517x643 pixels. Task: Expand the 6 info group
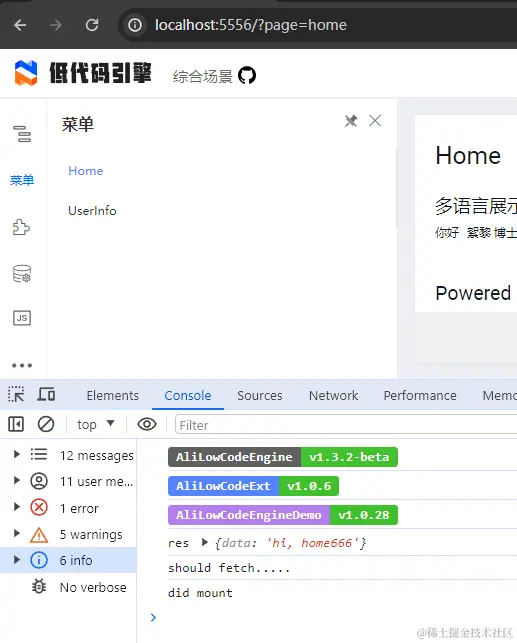pyautogui.click(x=17, y=560)
